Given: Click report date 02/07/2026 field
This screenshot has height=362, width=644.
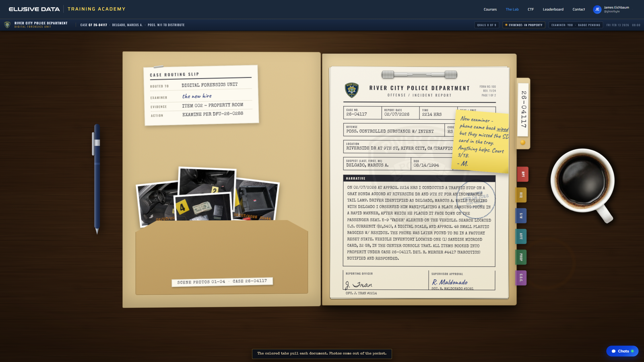Looking at the screenshot, I should coord(400,113).
